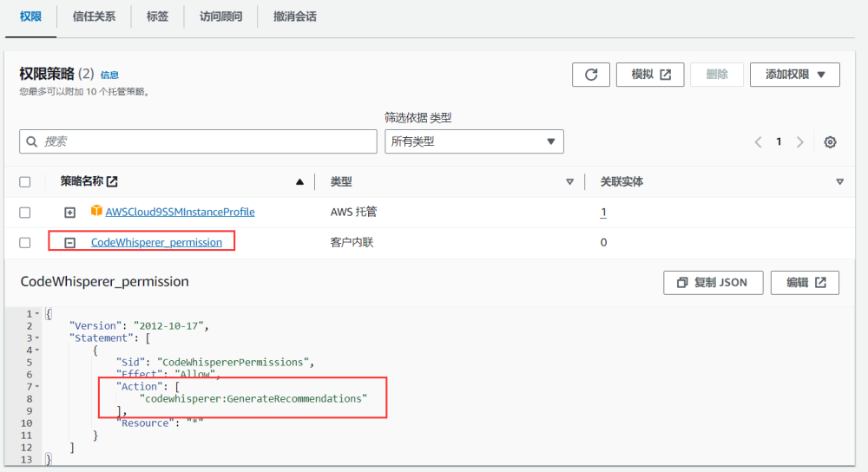Switch to the 撤消会话 tab
This screenshot has width=868, height=472.
click(295, 16)
